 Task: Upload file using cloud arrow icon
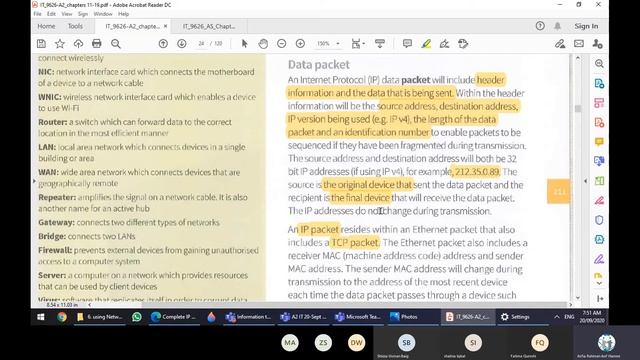click(x=78, y=44)
